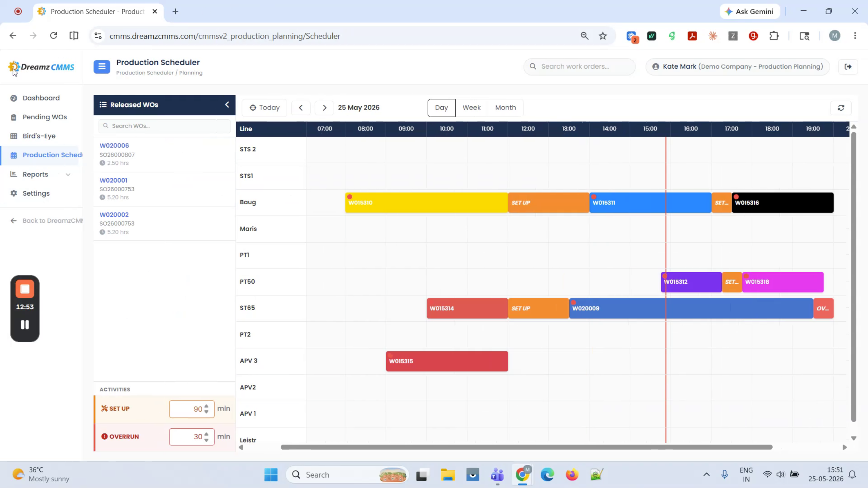This screenshot has width=868, height=488.
Task: Switch to Day view
Action: pyautogui.click(x=441, y=108)
